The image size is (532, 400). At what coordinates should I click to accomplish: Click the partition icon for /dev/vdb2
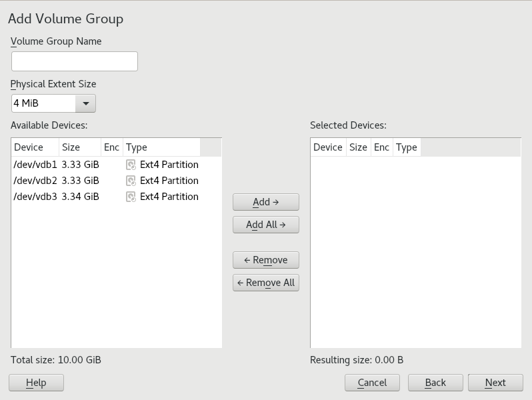coord(131,181)
